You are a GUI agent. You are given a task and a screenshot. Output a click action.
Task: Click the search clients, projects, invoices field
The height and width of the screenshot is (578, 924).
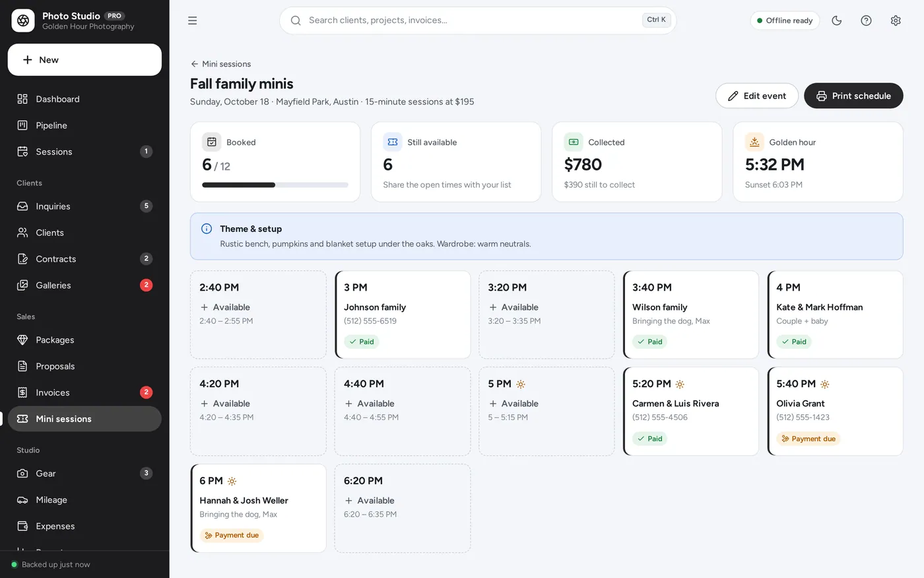(478, 20)
